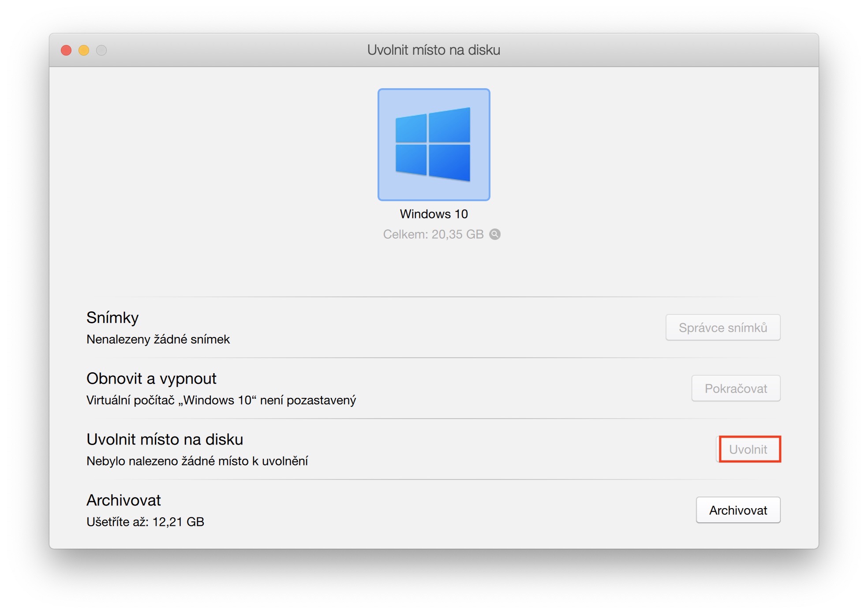Click the Nenalezeny žádné snímek text
The height and width of the screenshot is (614, 868).
(158, 339)
